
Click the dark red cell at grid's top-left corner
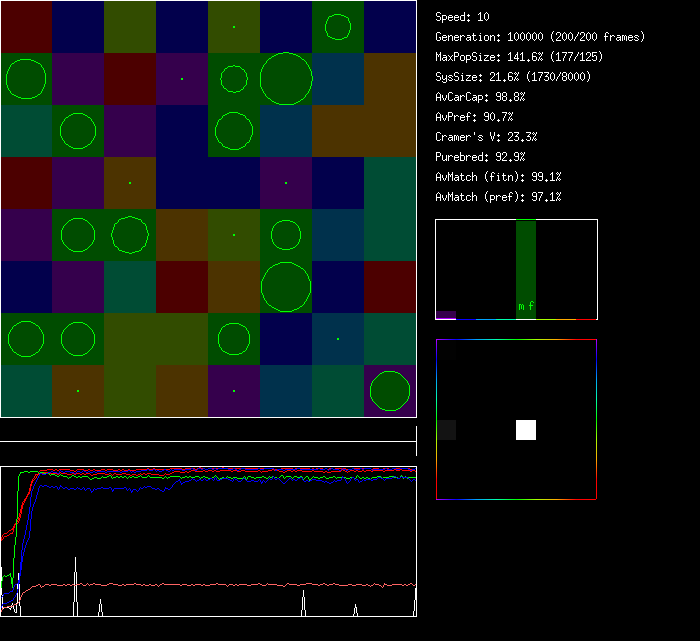(26, 27)
